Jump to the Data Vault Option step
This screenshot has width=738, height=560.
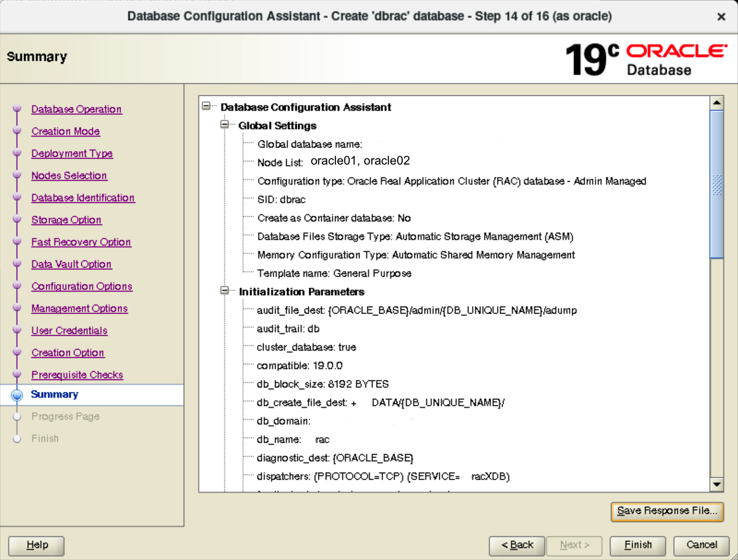[71, 264]
